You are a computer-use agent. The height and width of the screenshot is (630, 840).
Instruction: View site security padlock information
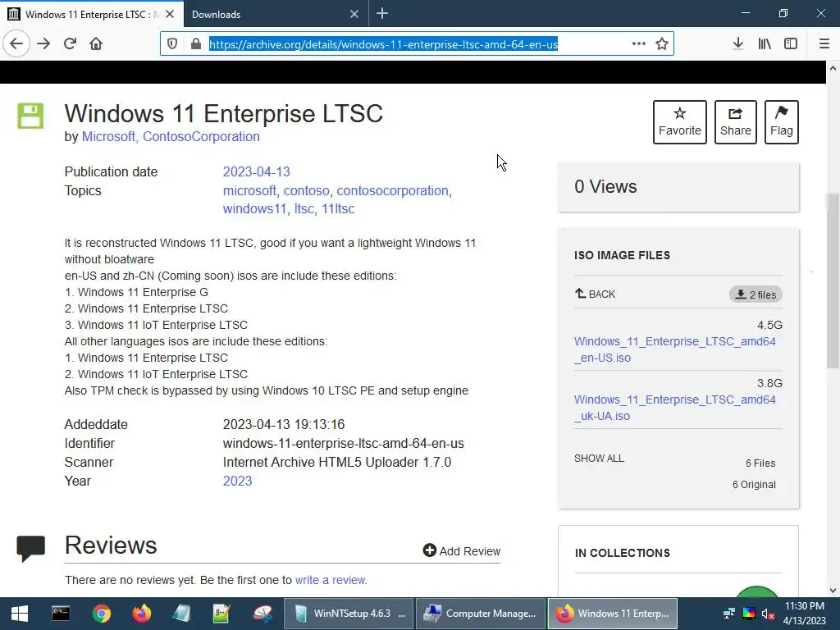[x=195, y=44]
